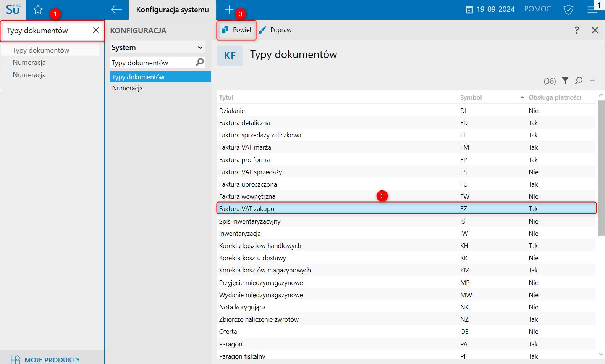This screenshot has height=364, width=605.
Task: Select Faktura sprzedaży zaliczkowa row
Action: pyautogui.click(x=406, y=135)
